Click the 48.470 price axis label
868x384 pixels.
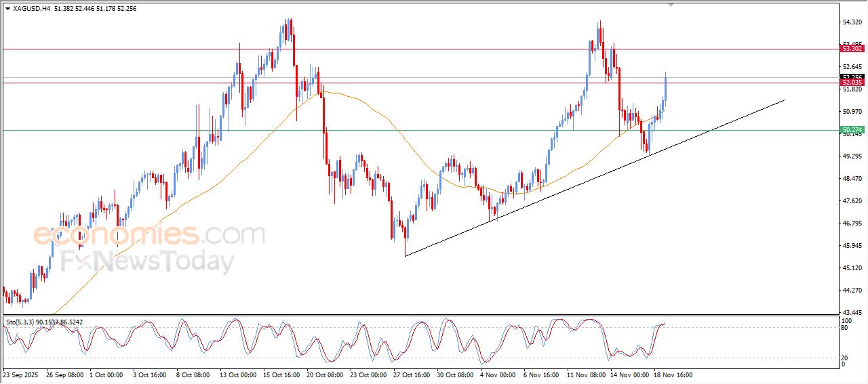[852, 178]
